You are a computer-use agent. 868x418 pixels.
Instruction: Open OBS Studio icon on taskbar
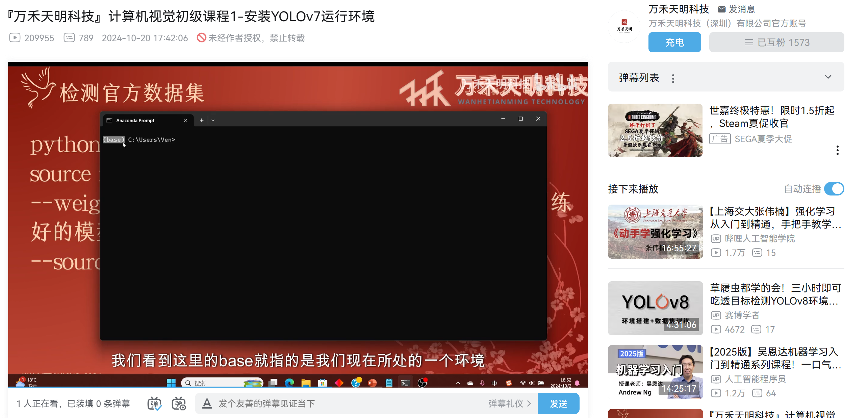[422, 383]
